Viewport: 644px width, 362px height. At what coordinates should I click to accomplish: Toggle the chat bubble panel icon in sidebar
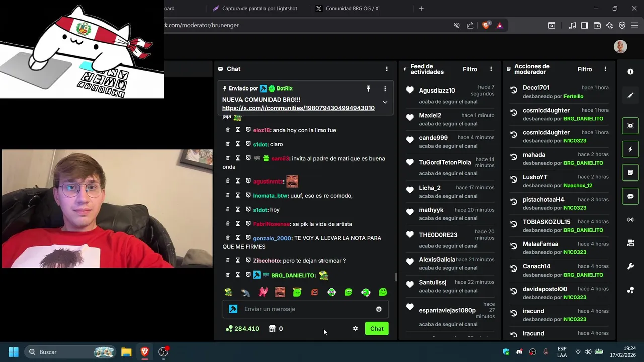(630, 196)
